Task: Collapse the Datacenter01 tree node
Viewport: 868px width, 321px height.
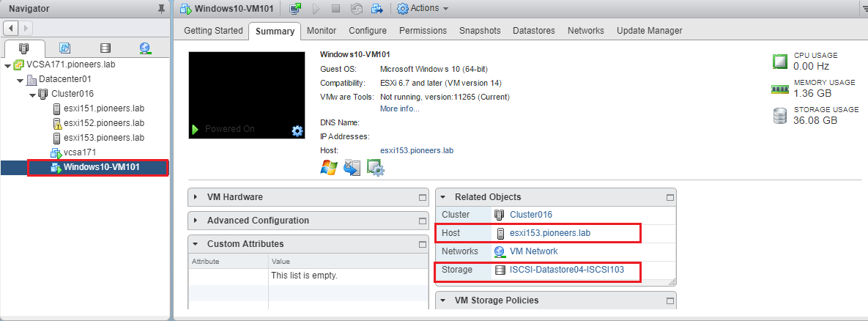Action: click(20, 81)
